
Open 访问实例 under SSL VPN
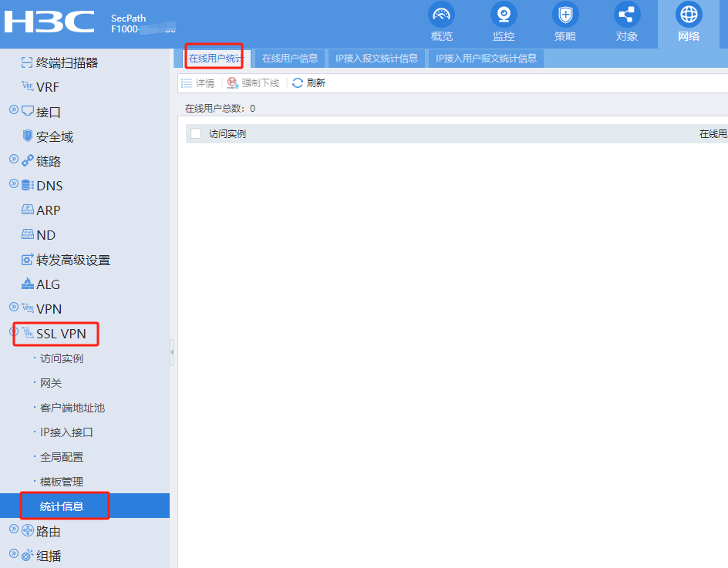[61, 358]
